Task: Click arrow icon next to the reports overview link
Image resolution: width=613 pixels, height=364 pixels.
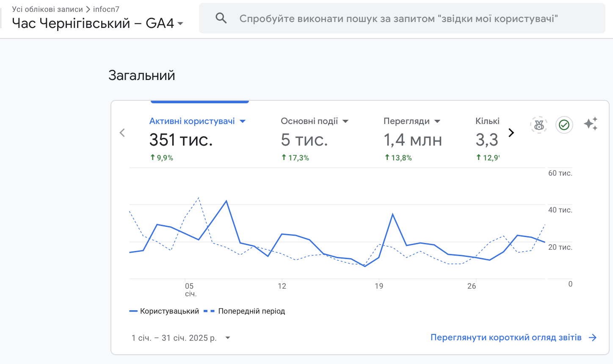Action: coord(593,337)
